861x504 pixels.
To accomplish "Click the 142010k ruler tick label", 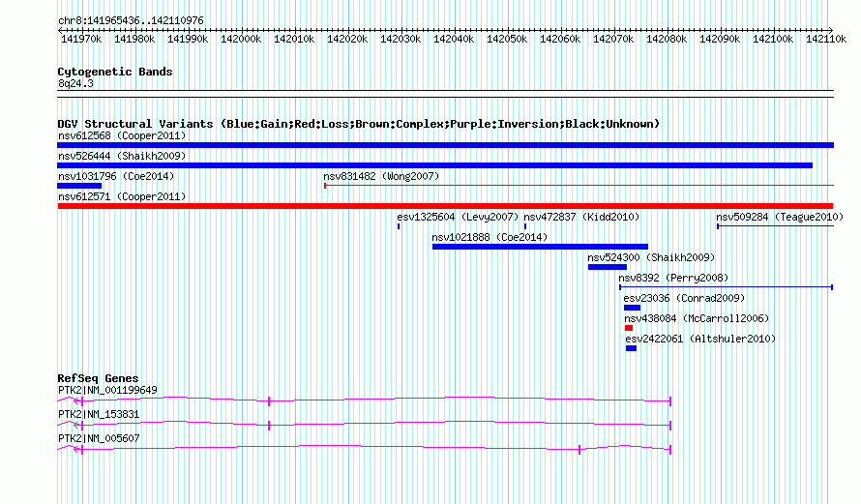I will (294, 40).
